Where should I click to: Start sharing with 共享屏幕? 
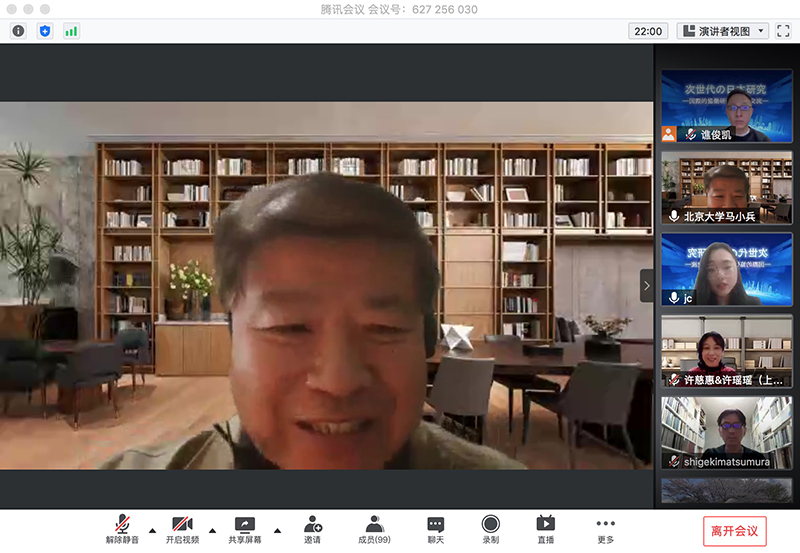tap(245, 529)
